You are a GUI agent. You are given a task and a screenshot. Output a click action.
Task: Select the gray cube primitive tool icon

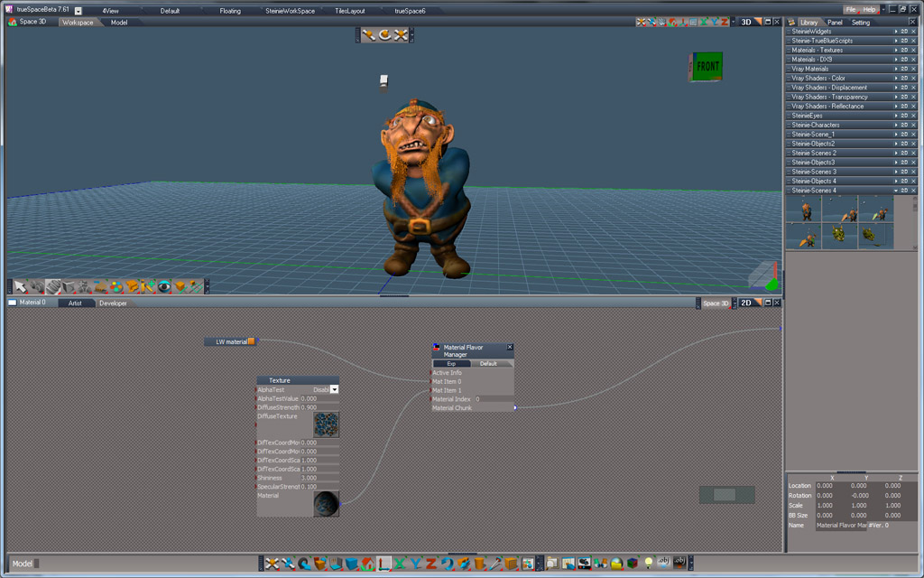(69, 286)
